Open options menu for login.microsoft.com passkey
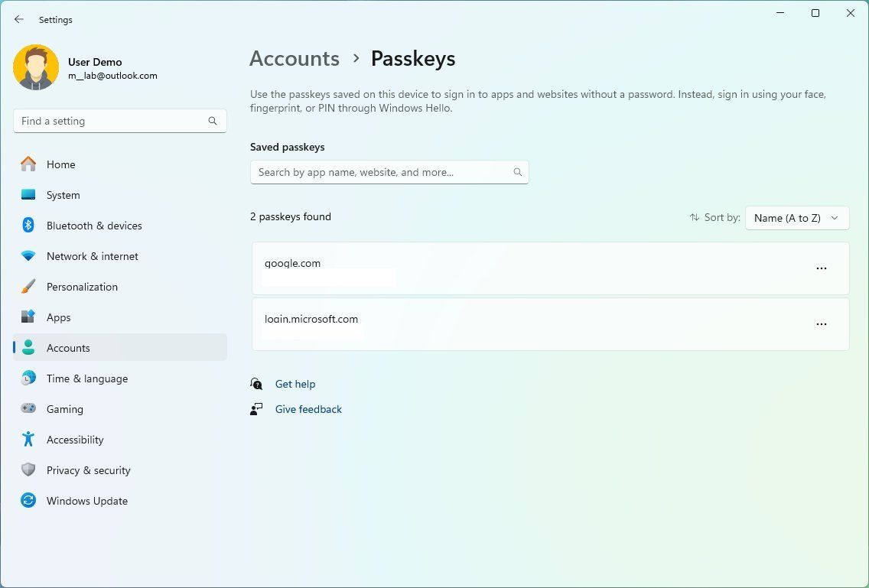This screenshot has width=869, height=588. [x=822, y=323]
